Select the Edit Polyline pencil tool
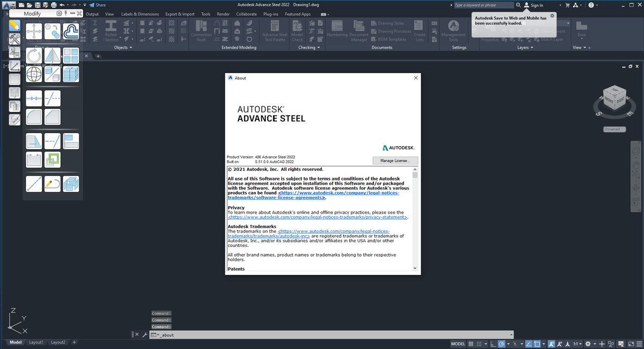This screenshot has height=349, width=644. [53, 184]
